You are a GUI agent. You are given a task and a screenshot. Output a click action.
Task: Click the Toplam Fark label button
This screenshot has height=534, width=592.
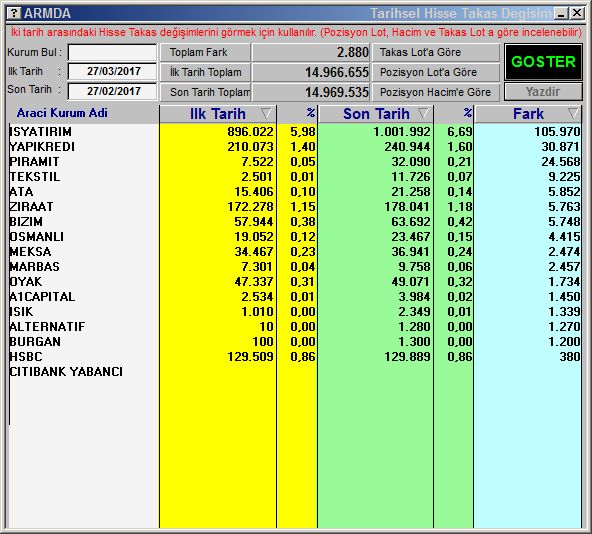pyautogui.click(x=205, y=52)
